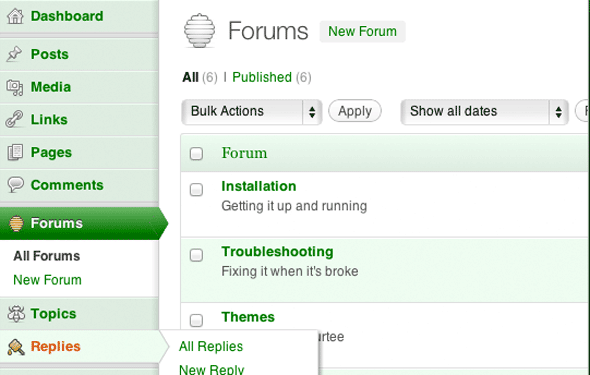Click the Topics bee icon
The image size is (590, 375).
coord(16,314)
